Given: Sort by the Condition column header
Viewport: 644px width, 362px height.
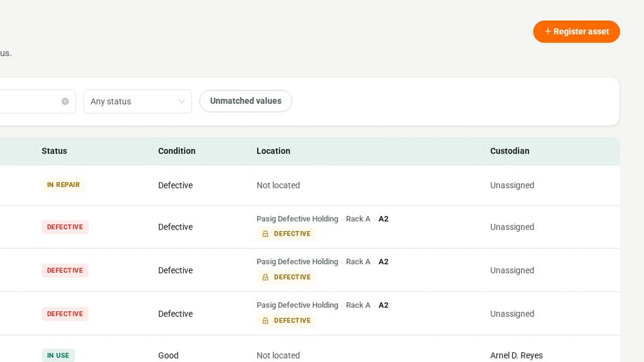Looking at the screenshot, I should point(177,151).
